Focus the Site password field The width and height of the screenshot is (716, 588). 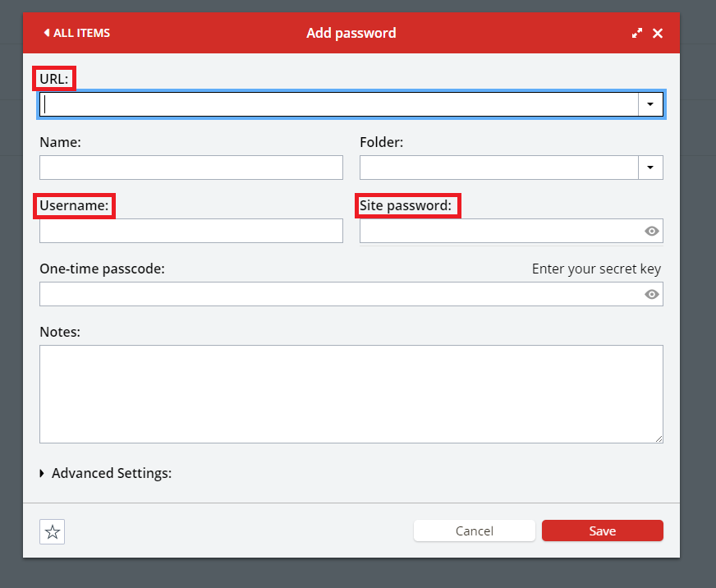coord(499,231)
